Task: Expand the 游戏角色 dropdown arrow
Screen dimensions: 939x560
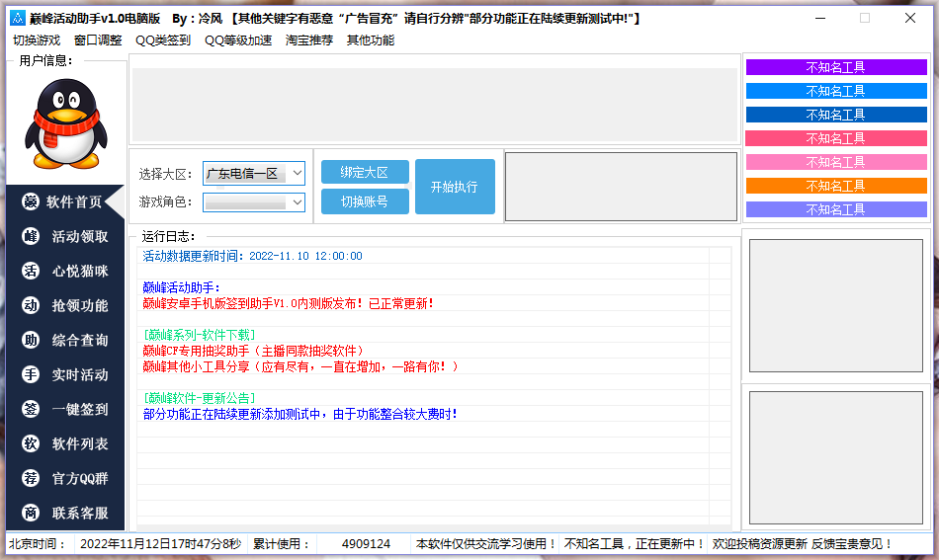Action: click(x=298, y=202)
